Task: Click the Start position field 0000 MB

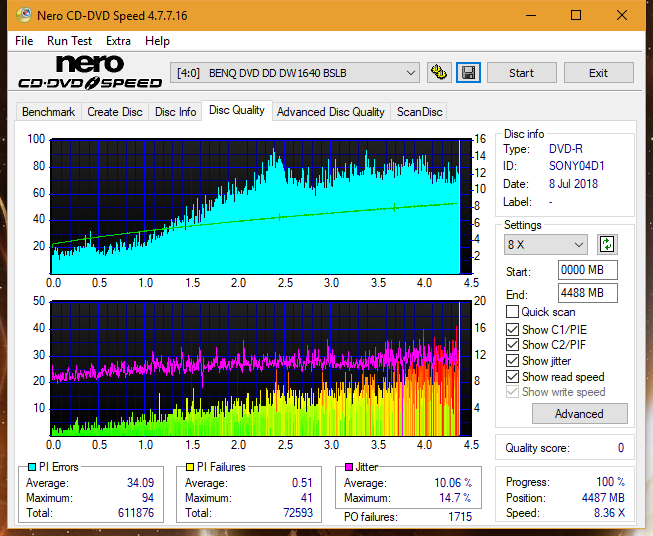Action: (x=588, y=270)
